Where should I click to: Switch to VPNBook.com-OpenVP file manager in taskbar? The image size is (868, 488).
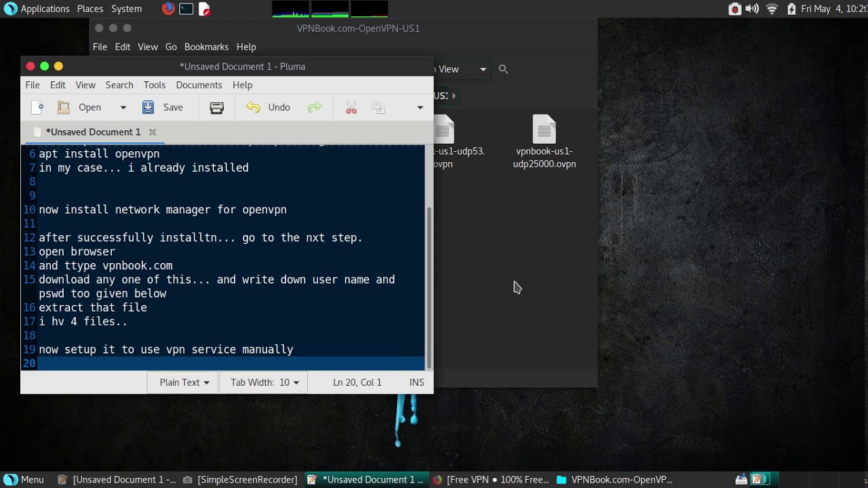click(614, 480)
